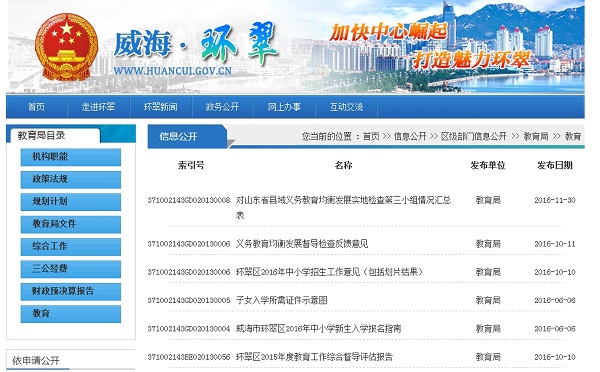Viewport: 600px width, 372px height.
Task: Open 互动交流 in the navigation bar
Action: click(x=346, y=107)
